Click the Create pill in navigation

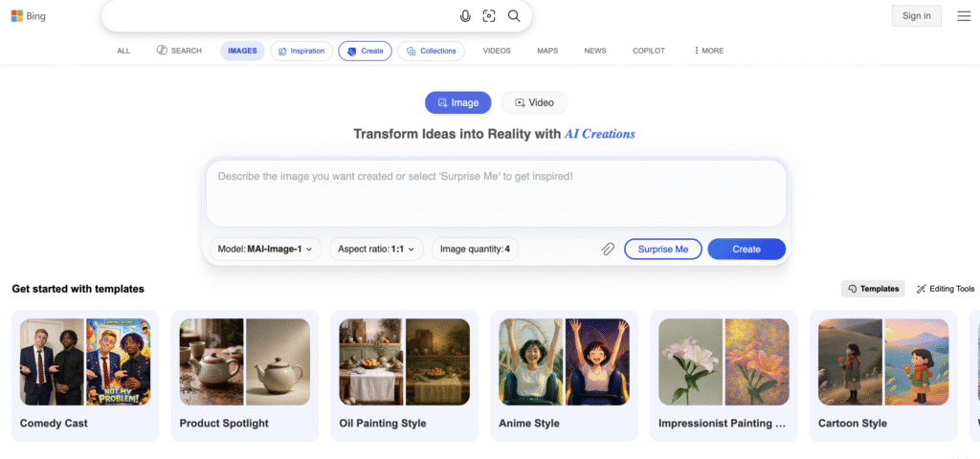365,51
